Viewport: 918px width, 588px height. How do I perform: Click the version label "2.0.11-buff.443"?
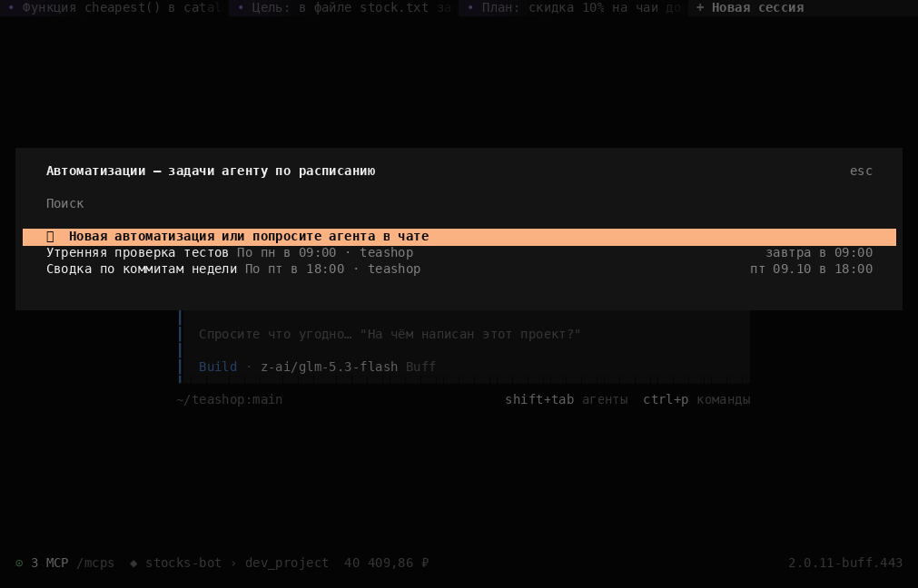pos(845,563)
